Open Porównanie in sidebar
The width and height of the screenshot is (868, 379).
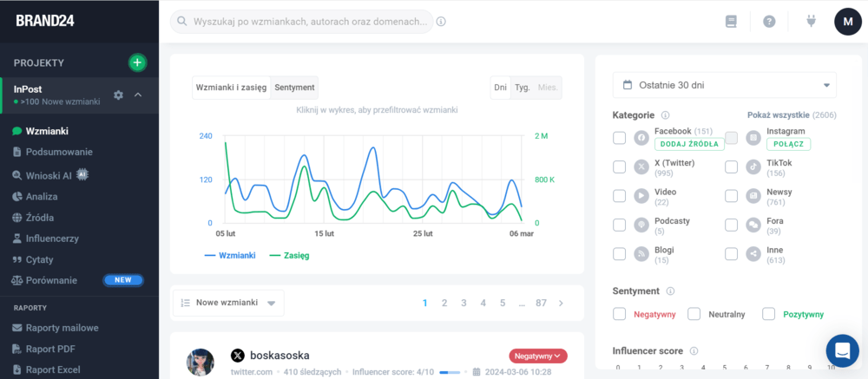pos(51,280)
